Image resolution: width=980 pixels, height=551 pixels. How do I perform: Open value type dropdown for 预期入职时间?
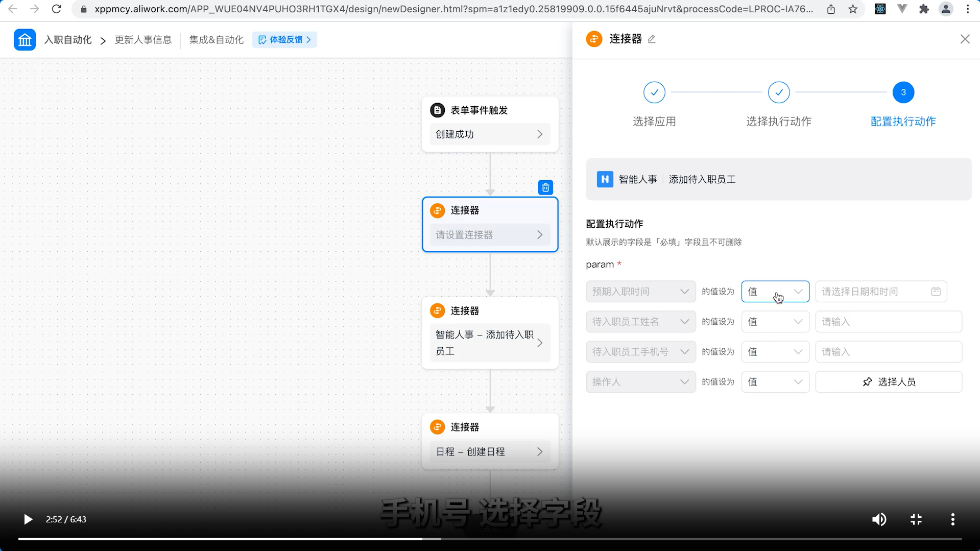775,292
